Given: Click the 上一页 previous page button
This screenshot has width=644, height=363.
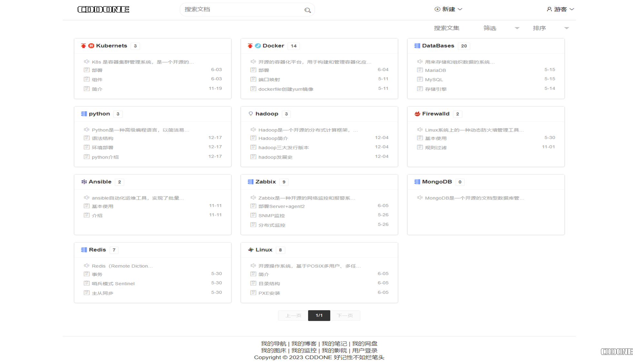Looking at the screenshot, I should tap(293, 316).
